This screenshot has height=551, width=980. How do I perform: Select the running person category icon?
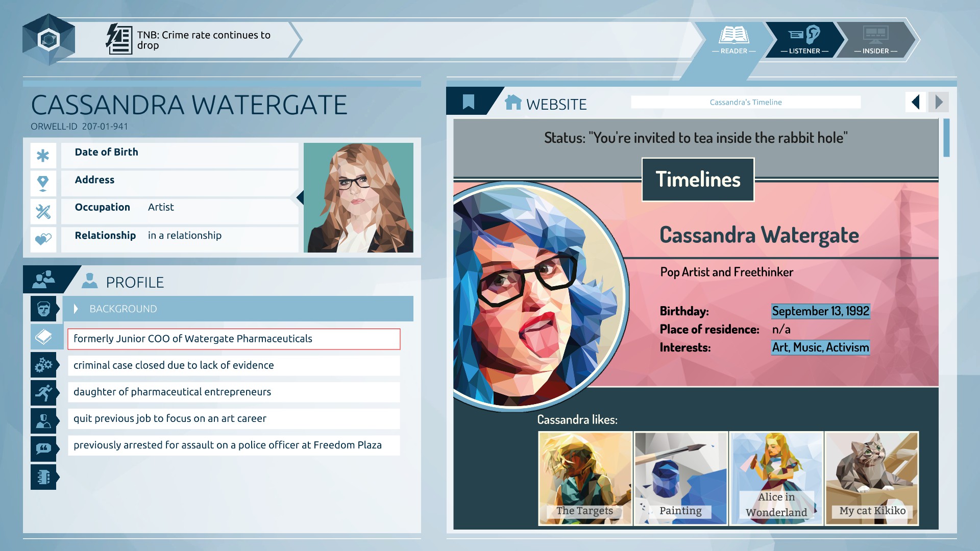pyautogui.click(x=43, y=393)
